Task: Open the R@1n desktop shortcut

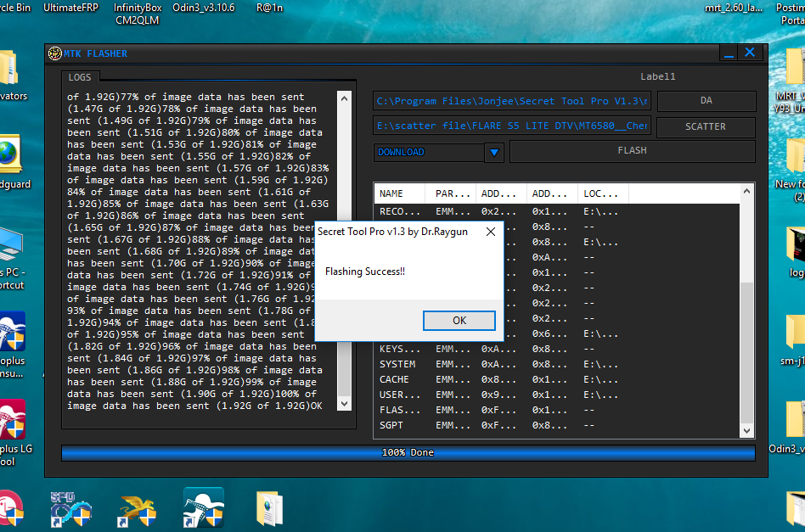Action: coord(269,8)
